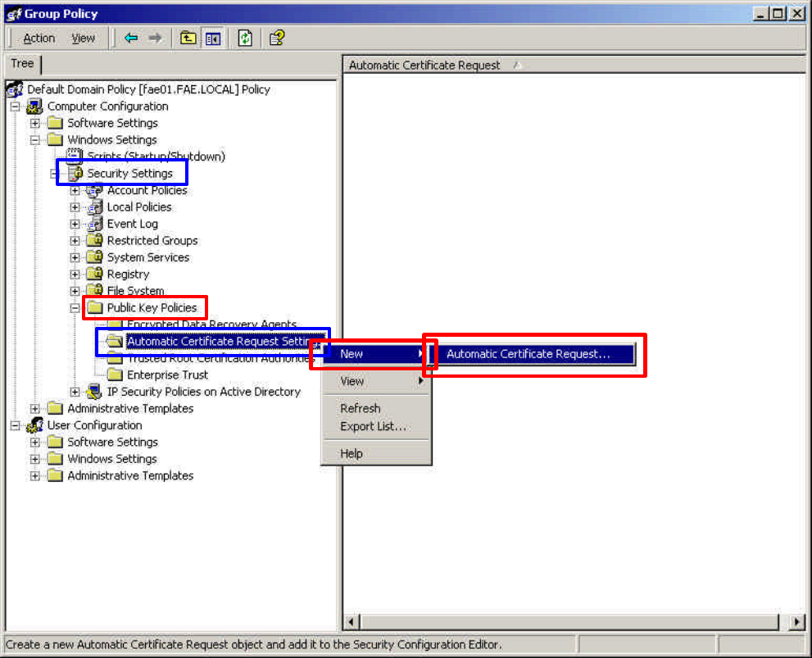
Task: Collapse the Computer Configuration node
Action: pos(15,107)
